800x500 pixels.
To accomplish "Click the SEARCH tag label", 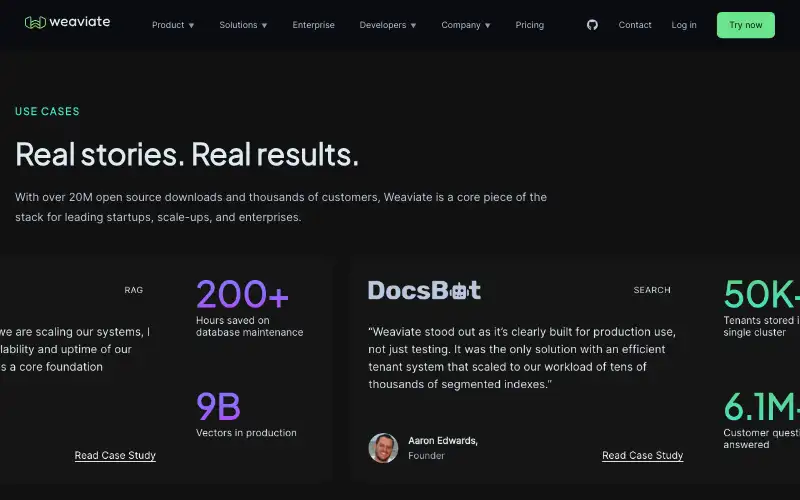I will (652, 290).
